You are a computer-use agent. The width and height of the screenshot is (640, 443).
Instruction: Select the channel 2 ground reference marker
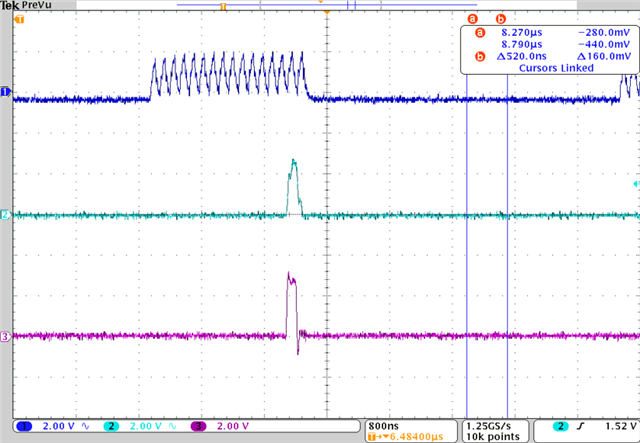point(5,215)
